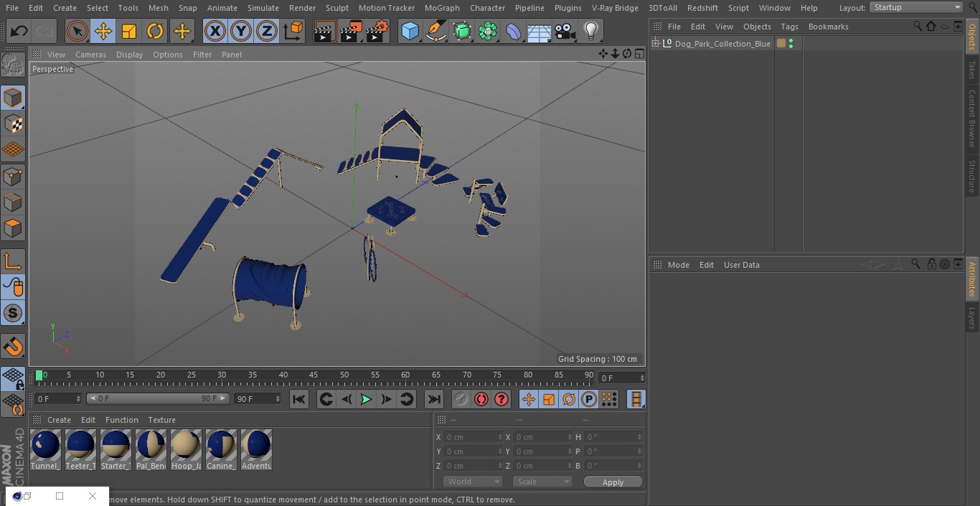The width and height of the screenshot is (980, 506).
Task: Toggle the Viewport Solo S icon
Action: tap(13, 314)
